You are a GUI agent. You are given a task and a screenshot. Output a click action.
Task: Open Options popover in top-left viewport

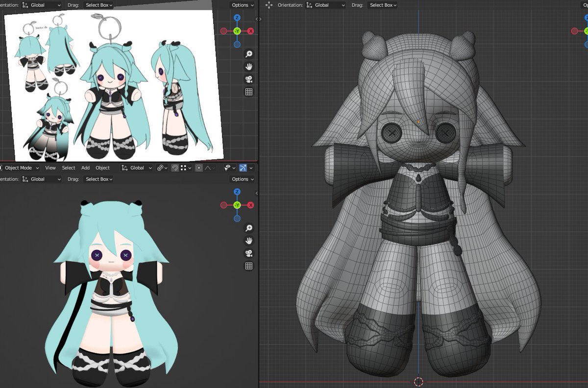pyautogui.click(x=243, y=5)
